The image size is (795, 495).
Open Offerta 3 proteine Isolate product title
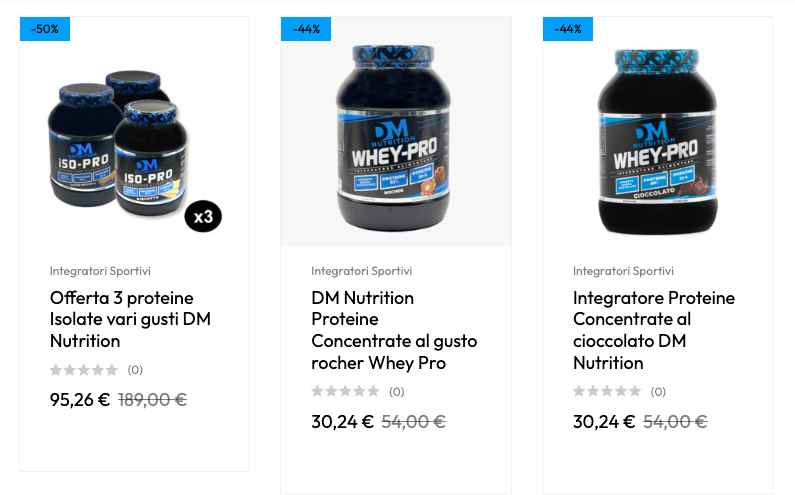click(130, 319)
